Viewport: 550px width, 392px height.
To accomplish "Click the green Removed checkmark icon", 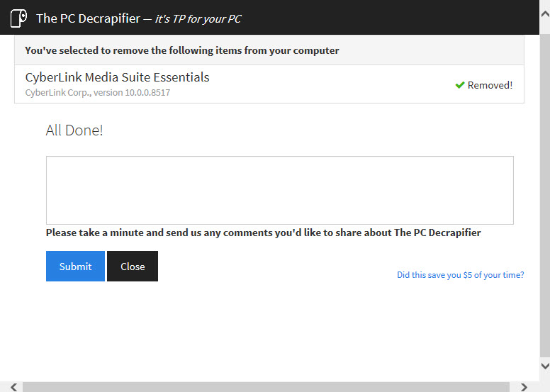I will pyautogui.click(x=460, y=85).
